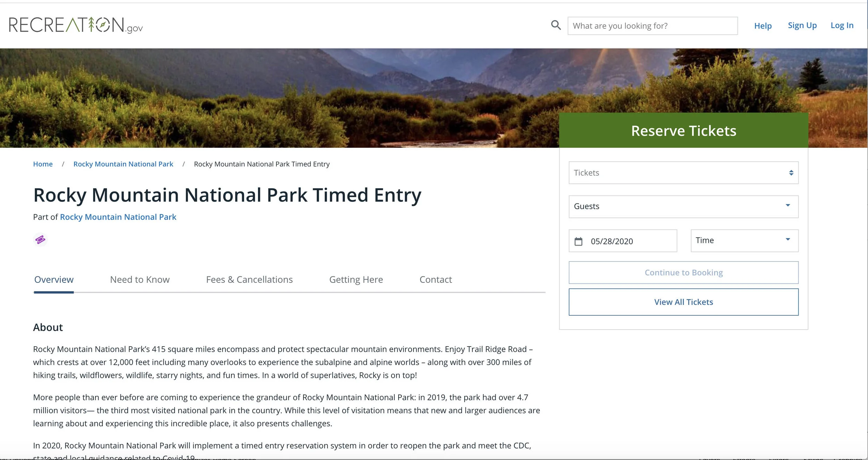The width and height of the screenshot is (868, 460).
Task: Switch to the Need to Know tab
Action: 140,280
